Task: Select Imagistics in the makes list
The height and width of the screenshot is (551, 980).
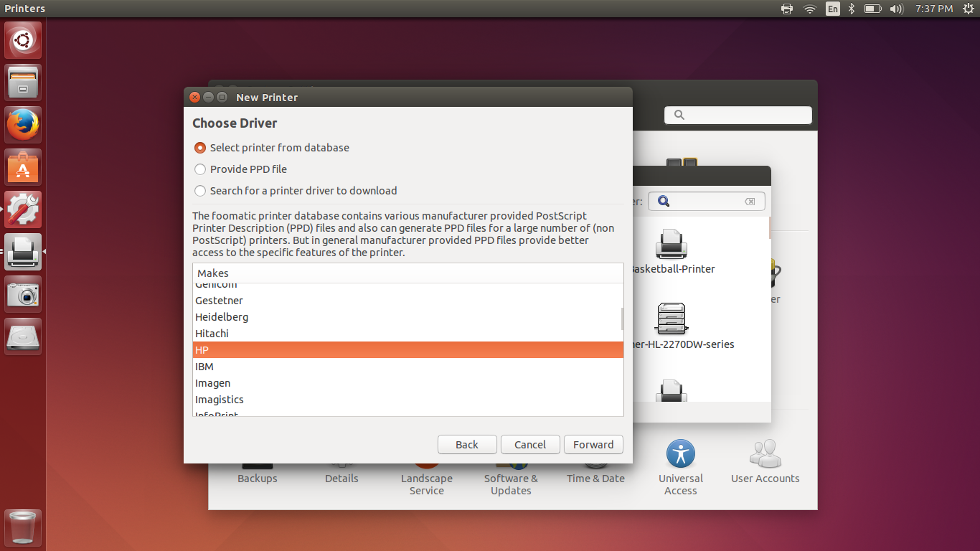Action: [408, 400]
